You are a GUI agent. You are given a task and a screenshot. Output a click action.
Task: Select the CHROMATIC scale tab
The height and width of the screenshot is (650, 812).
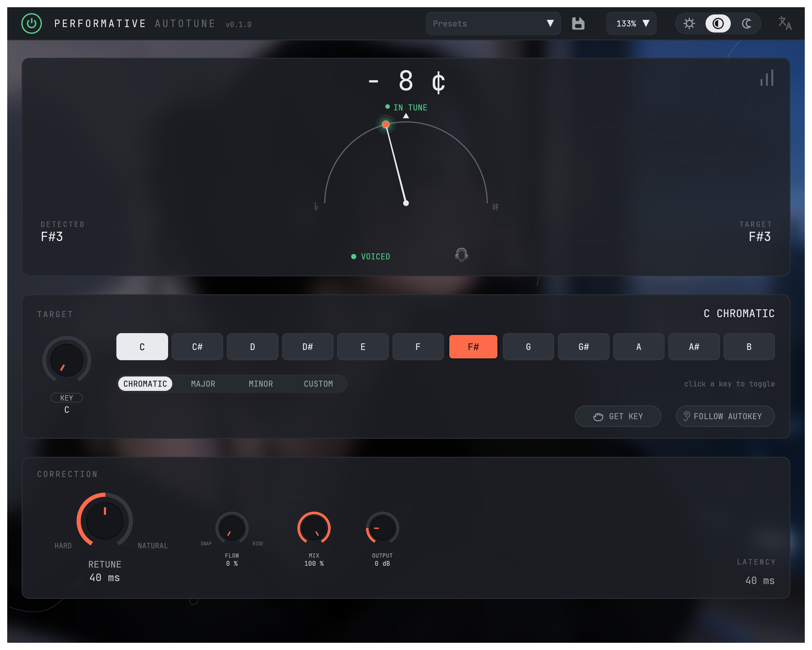pyautogui.click(x=145, y=384)
